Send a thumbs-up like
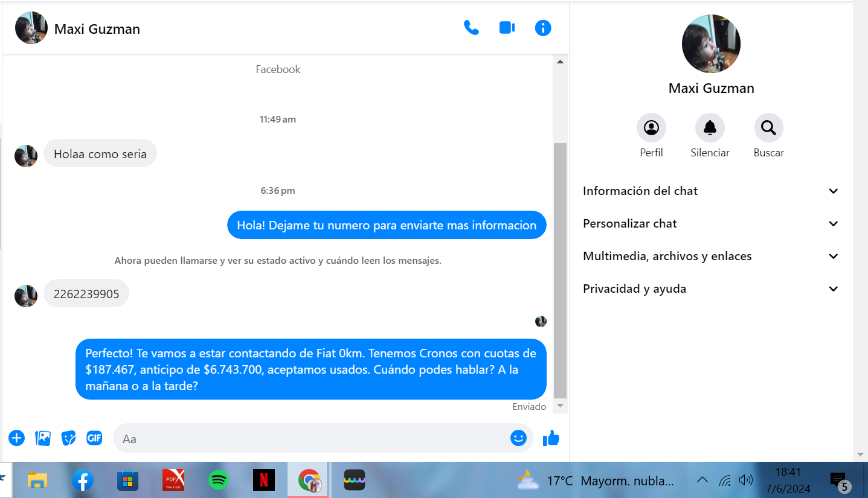The width and height of the screenshot is (868, 498). [x=551, y=438]
